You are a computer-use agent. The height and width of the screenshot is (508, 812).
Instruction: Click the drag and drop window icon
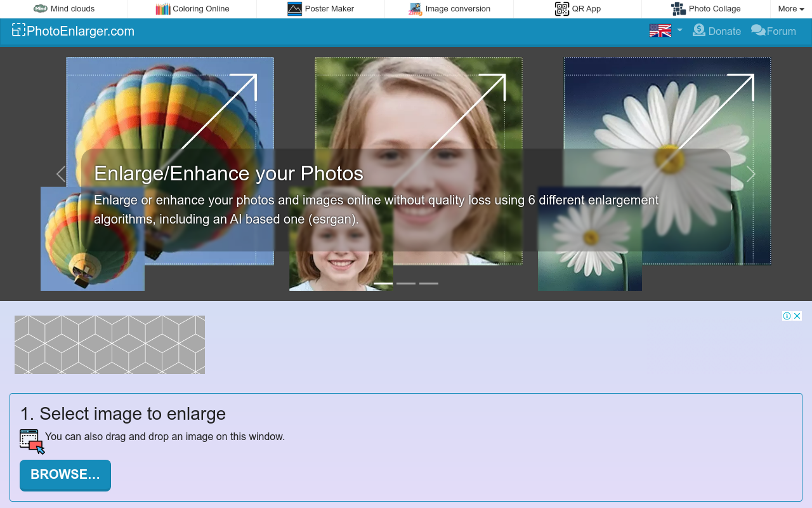coord(32,441)
